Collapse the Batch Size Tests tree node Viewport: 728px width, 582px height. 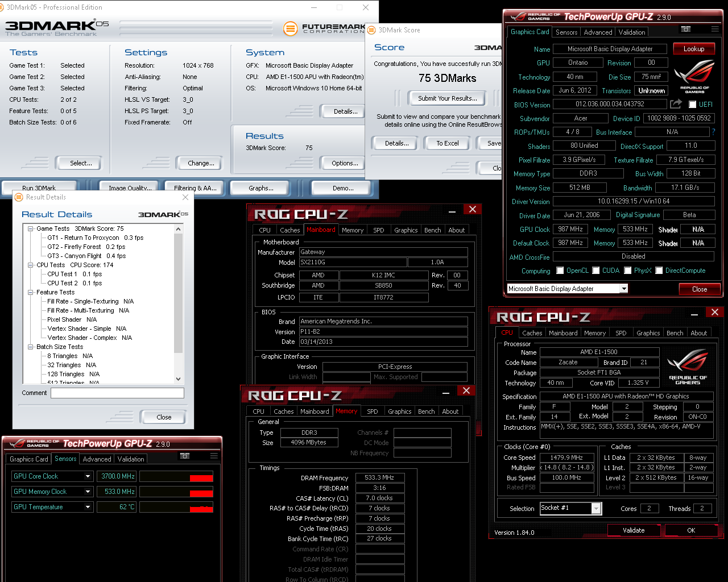click(31, 347)
